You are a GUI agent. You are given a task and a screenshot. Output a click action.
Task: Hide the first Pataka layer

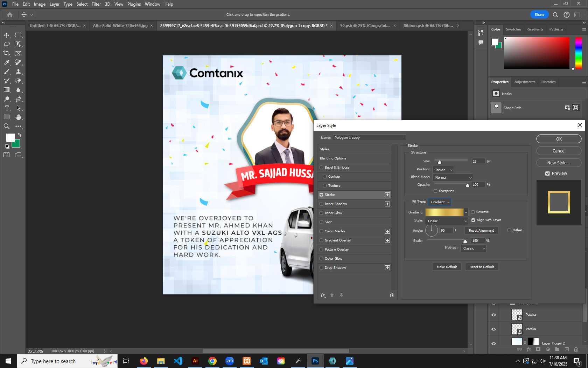pos(493,315)
